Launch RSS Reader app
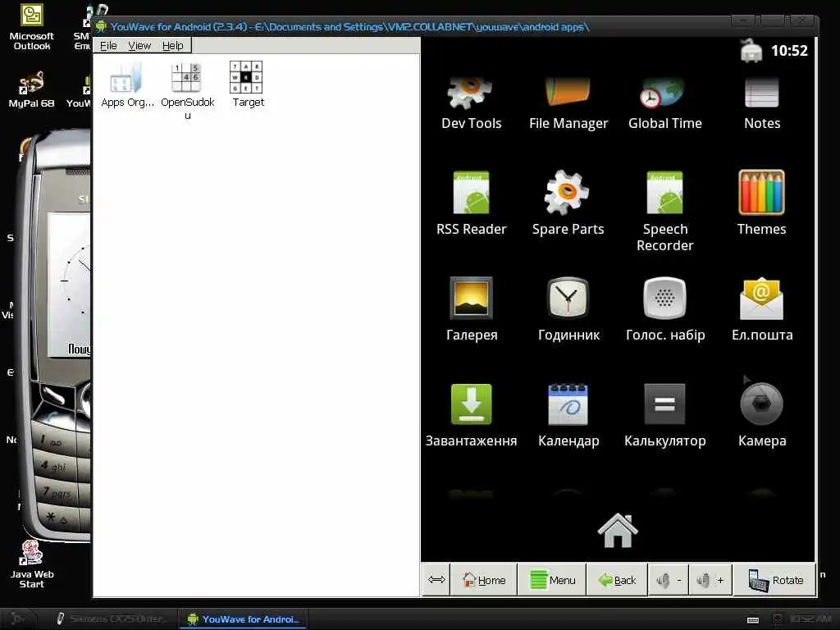840x630 pixels. tap(471, 203)
